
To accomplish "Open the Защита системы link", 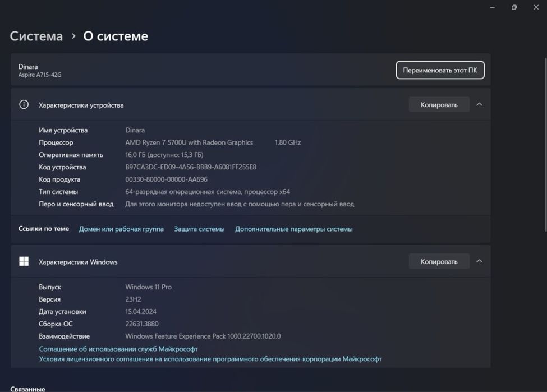I will (199, 229).
